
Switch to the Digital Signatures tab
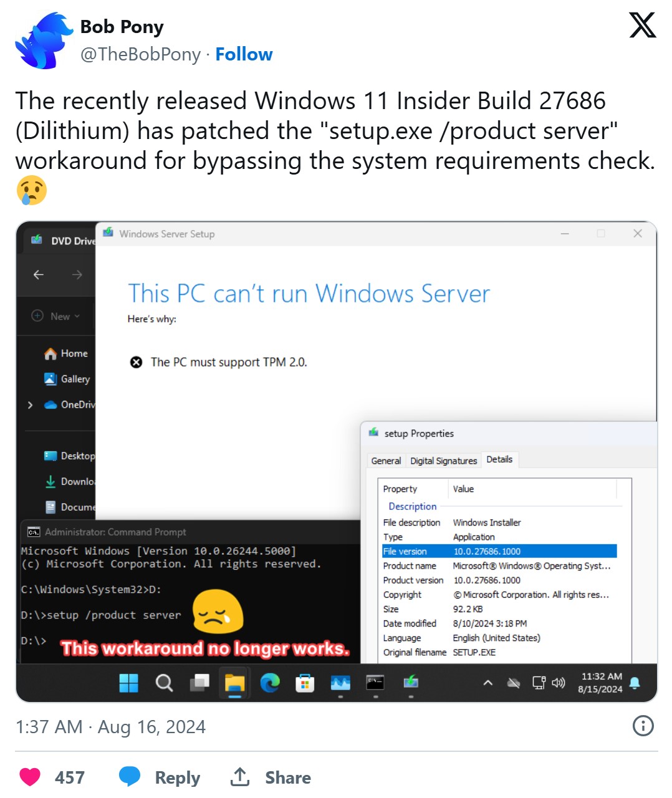tap(443, 461)
